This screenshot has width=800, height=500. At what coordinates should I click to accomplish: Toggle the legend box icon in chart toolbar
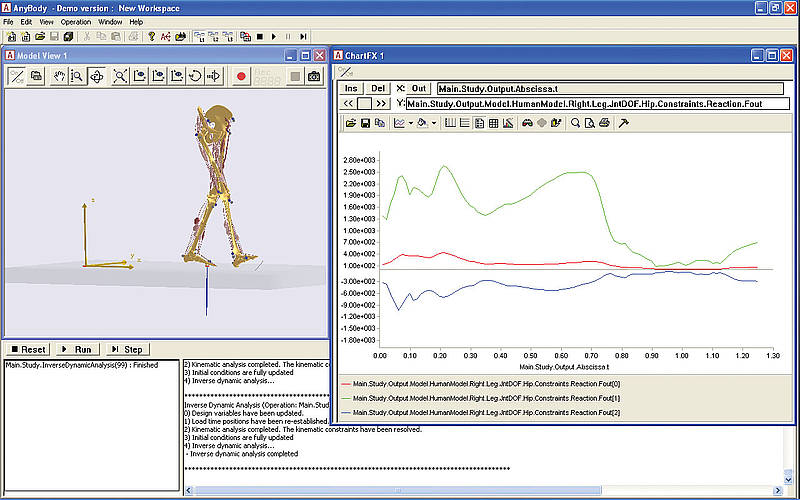coord(479,123)
